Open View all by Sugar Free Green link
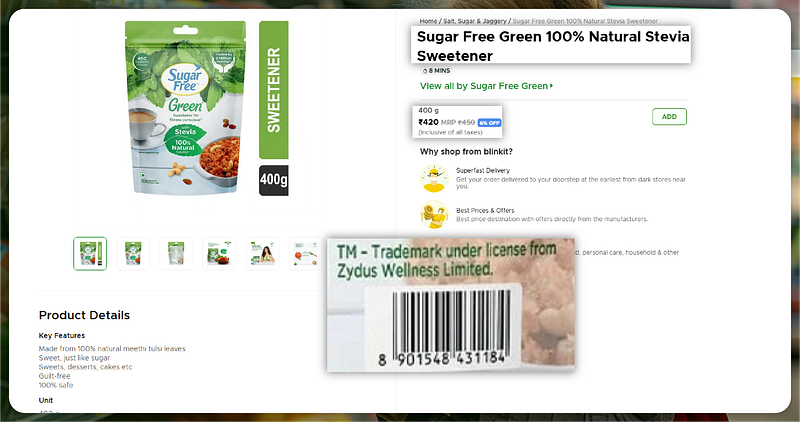 (486, 86)
